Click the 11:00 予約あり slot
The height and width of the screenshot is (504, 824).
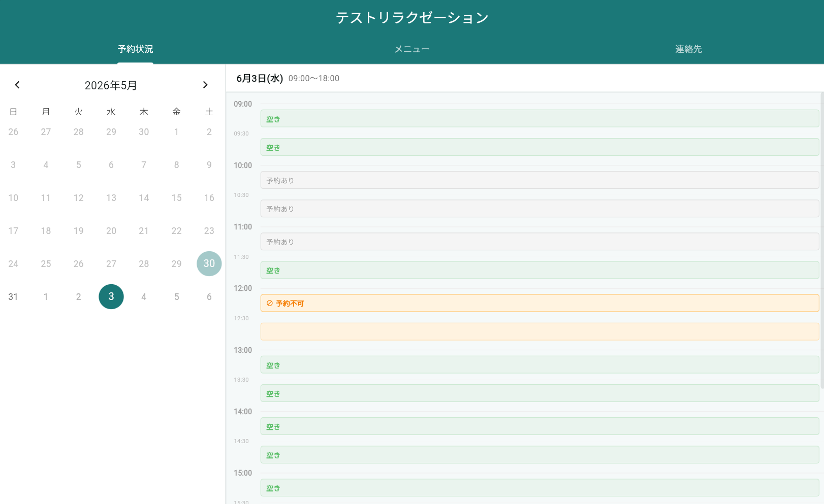tap(540, 242)
